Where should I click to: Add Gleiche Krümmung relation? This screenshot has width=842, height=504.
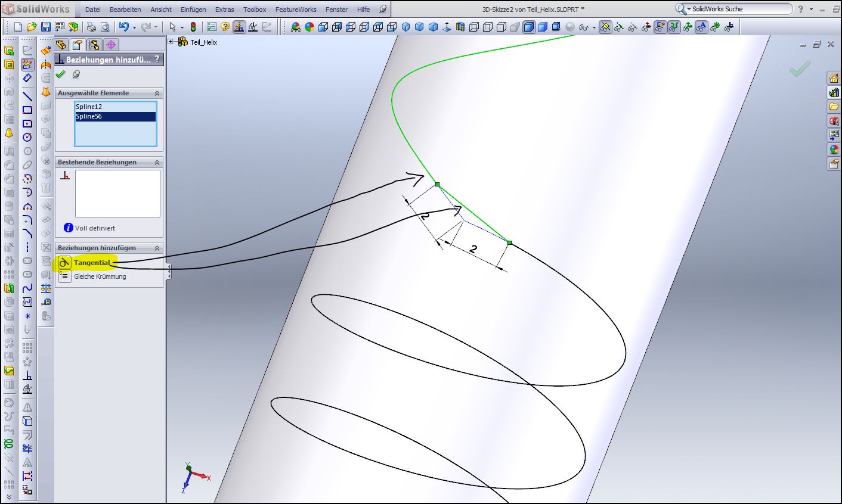(92, 276)
